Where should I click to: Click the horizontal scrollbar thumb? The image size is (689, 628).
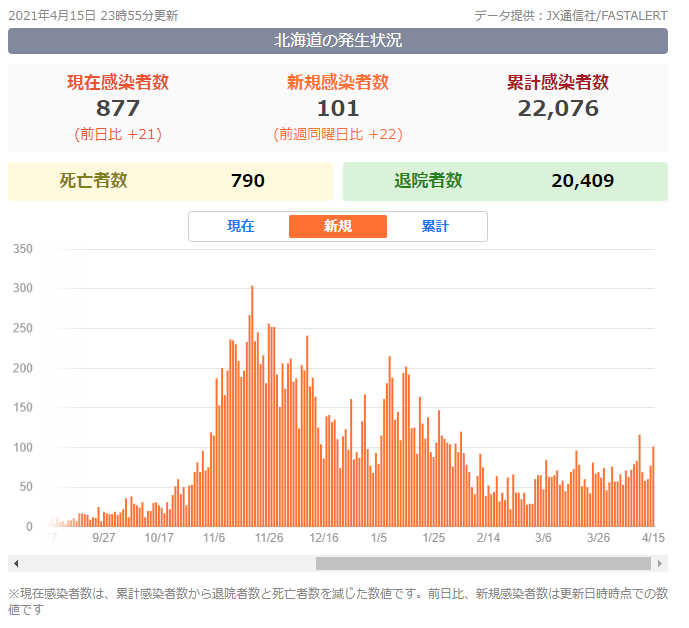484,563
